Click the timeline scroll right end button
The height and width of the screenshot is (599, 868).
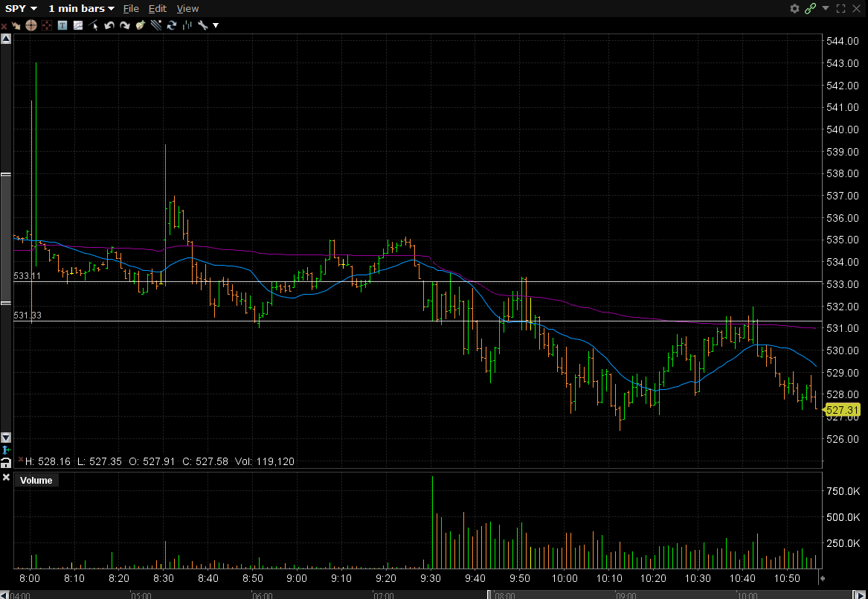(x=859, y=595)
